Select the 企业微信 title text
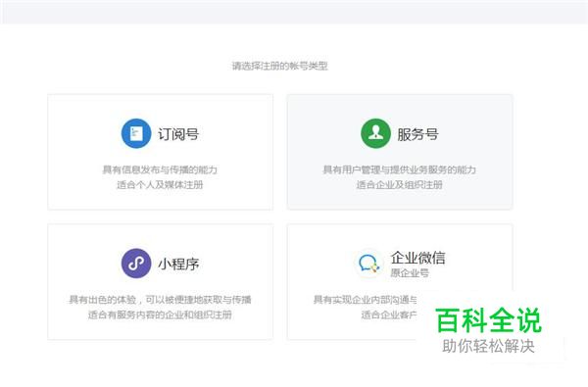Image resolution: width=588 pixels, height=387 pixels. [417, 258]
